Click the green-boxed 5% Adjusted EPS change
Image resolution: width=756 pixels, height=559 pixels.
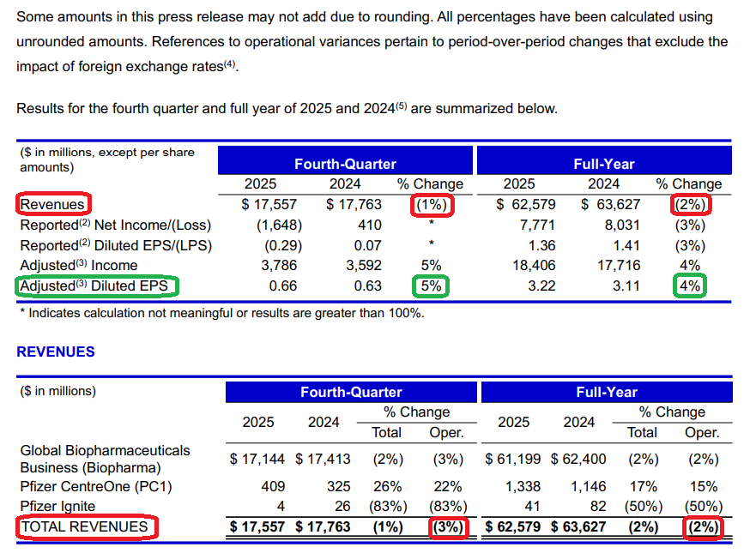[x=431, y=286]
